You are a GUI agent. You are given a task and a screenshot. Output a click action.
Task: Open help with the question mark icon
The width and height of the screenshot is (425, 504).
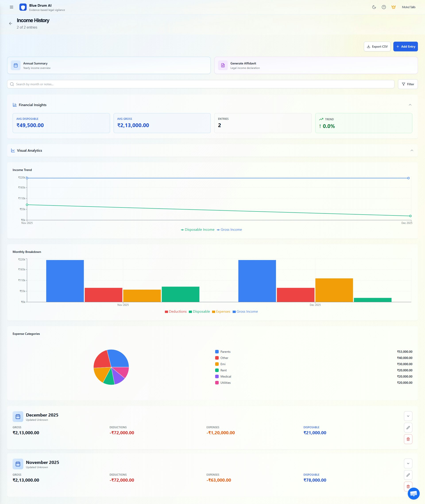coord(384,7)
